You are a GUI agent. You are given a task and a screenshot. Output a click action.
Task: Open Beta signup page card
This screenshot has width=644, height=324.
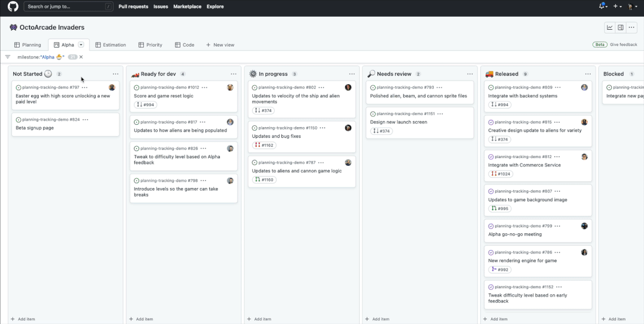pos(35,128)
